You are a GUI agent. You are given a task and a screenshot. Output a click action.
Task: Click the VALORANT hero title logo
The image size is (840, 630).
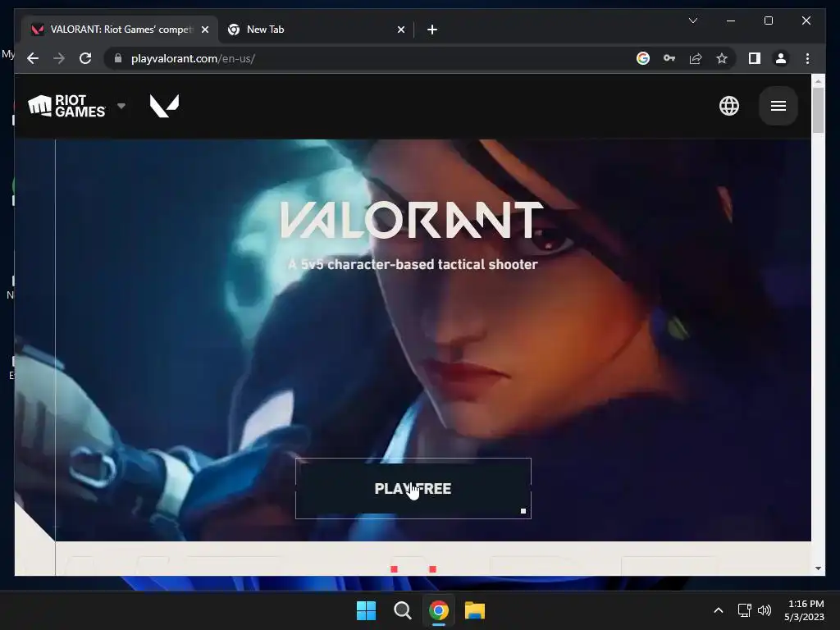412,220
